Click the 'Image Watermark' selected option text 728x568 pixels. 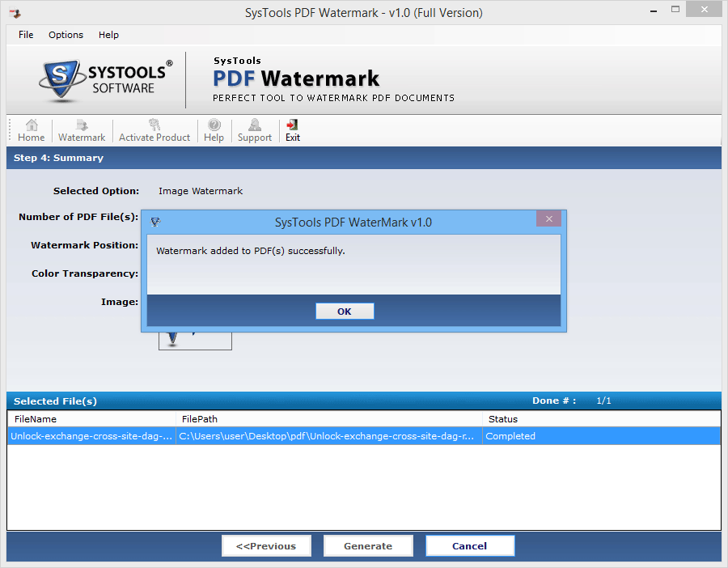201,191
